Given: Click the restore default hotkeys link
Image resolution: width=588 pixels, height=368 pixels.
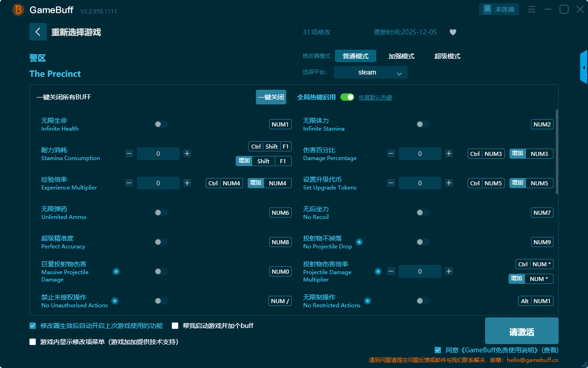Looking at the screenshot, I should coord(375,98).
